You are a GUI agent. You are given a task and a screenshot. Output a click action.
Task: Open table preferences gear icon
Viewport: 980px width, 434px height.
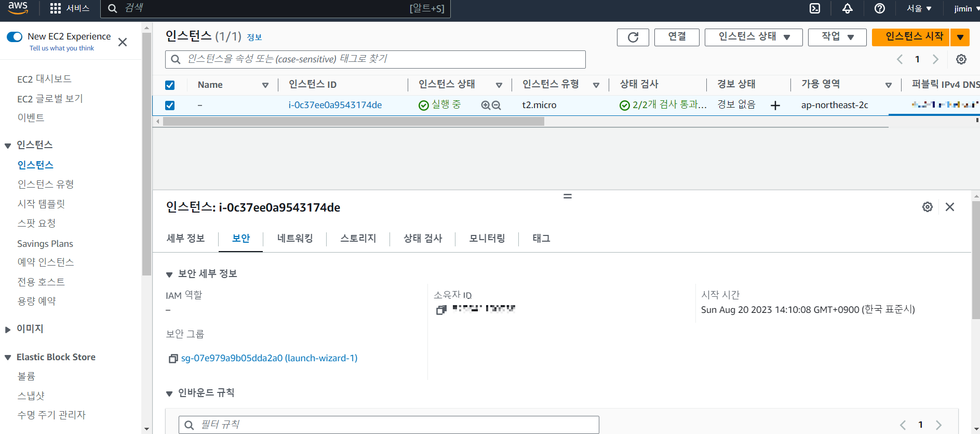[x=961, y=59]
